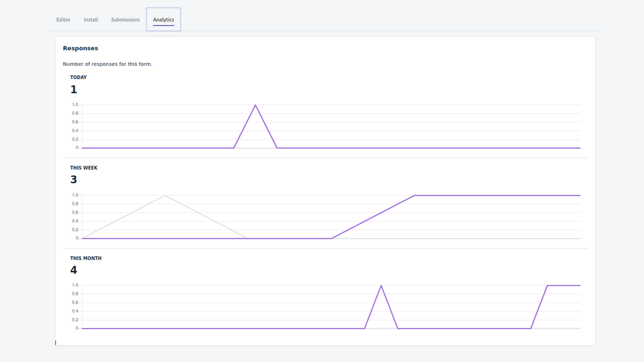Click the Responses heading

tap(80, 48)
